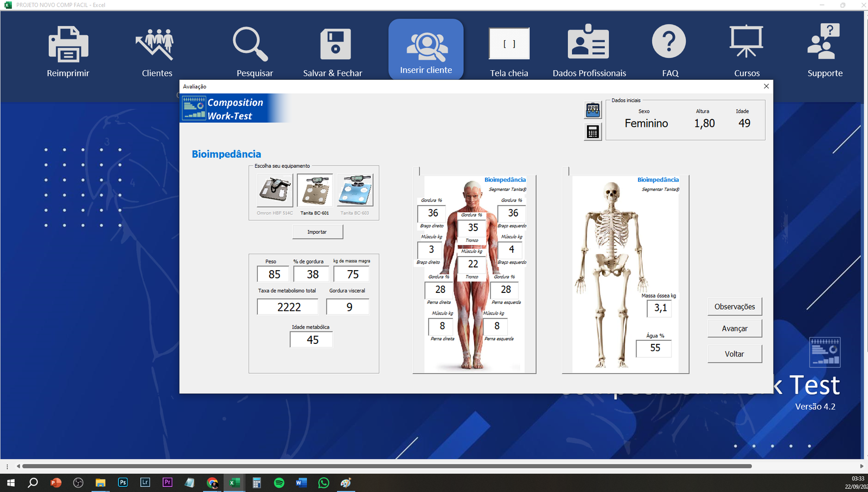This screenshot has height=492, width=868.
Task: Switch to Tela cheia mode
Action: click(x=509, y=44)
